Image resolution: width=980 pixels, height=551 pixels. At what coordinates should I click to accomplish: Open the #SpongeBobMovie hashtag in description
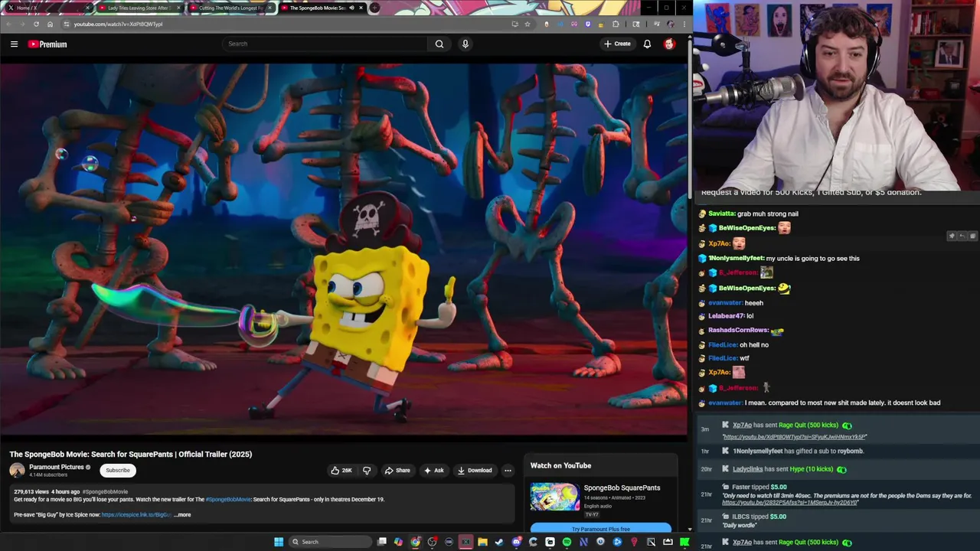[x=228, y=500]
